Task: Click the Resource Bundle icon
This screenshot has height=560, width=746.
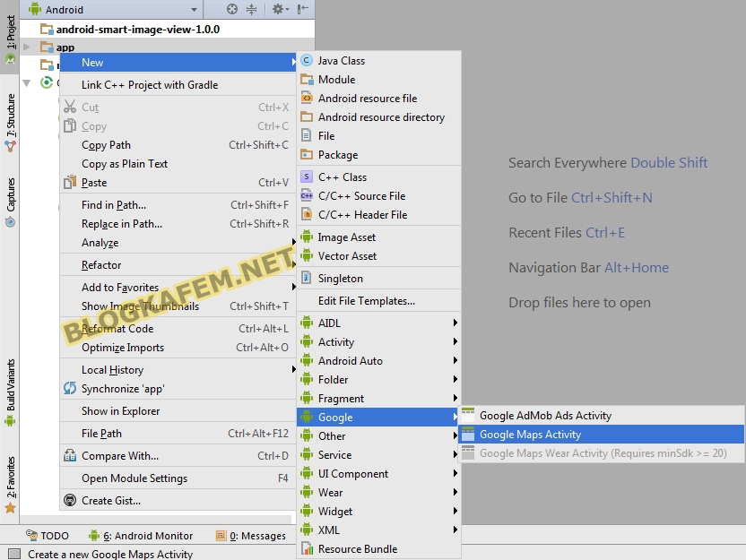Action: click(x=307, y=548)
